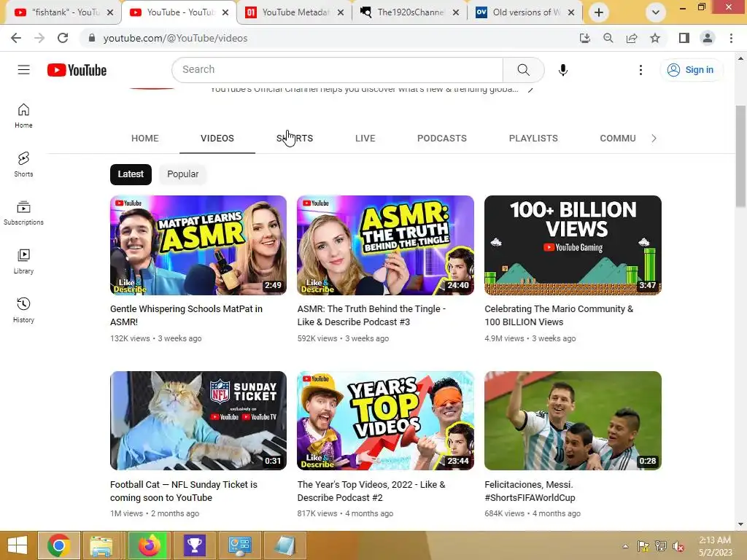
Task: Open YouTube settings three-dot menu
Action: [640, 70]
